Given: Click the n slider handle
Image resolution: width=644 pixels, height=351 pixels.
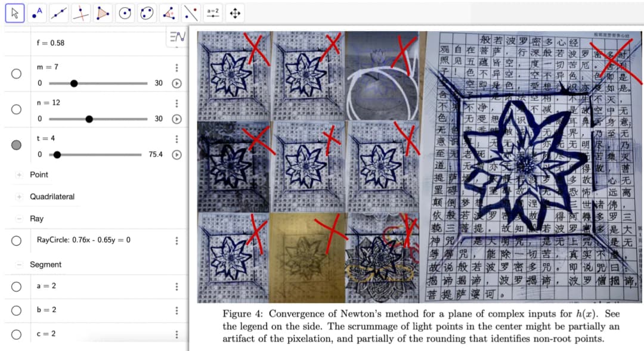Looking at the screenshot, I should [x=89, y=119].
